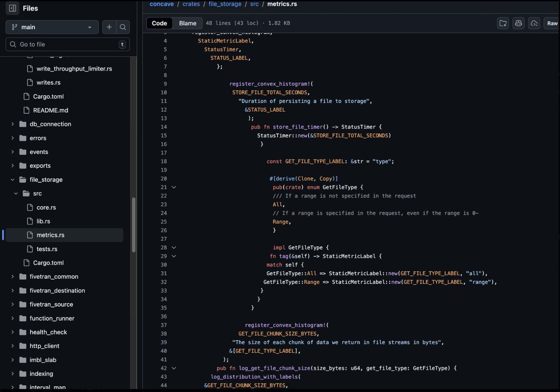
Task: Expand the fivetran_destination folder
Action: pyautogui.click(x=13, y=290)
